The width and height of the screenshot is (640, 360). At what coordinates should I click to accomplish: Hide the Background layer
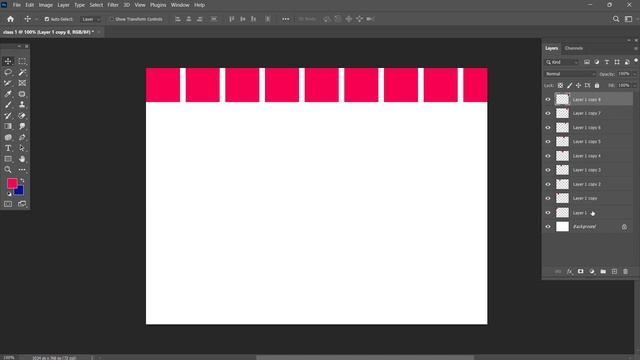point(548,227)
